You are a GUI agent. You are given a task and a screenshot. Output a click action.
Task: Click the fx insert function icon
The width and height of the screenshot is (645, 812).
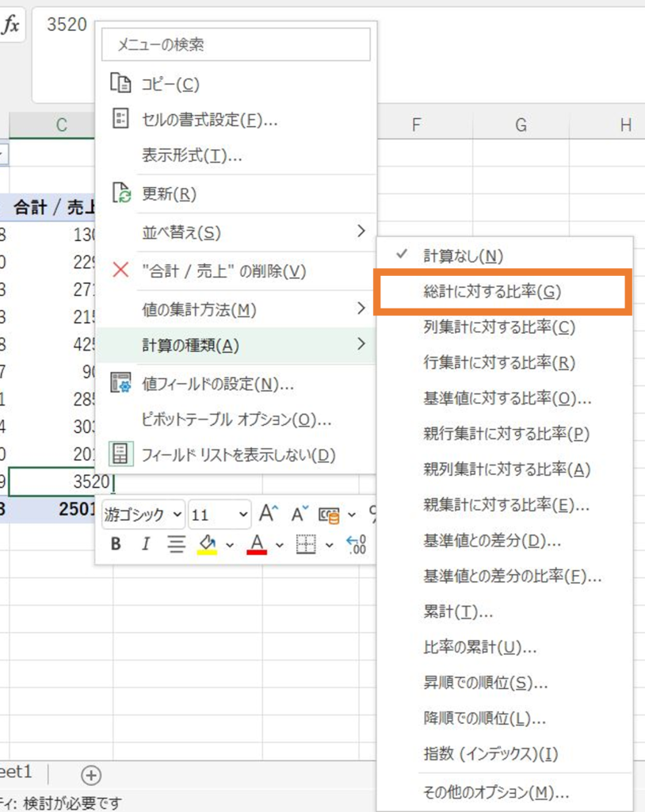pos(10,25)
